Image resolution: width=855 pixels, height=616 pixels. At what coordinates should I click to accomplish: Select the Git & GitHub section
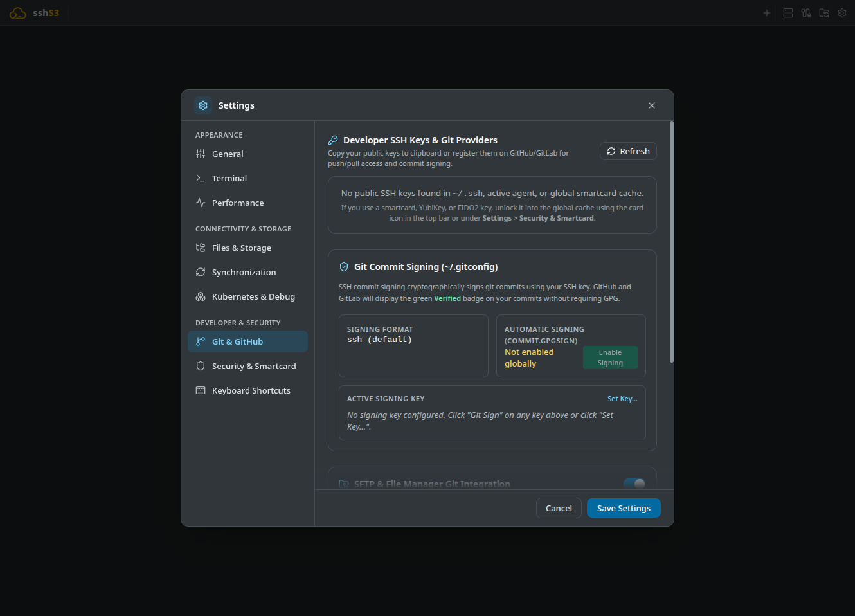(248, 341)
